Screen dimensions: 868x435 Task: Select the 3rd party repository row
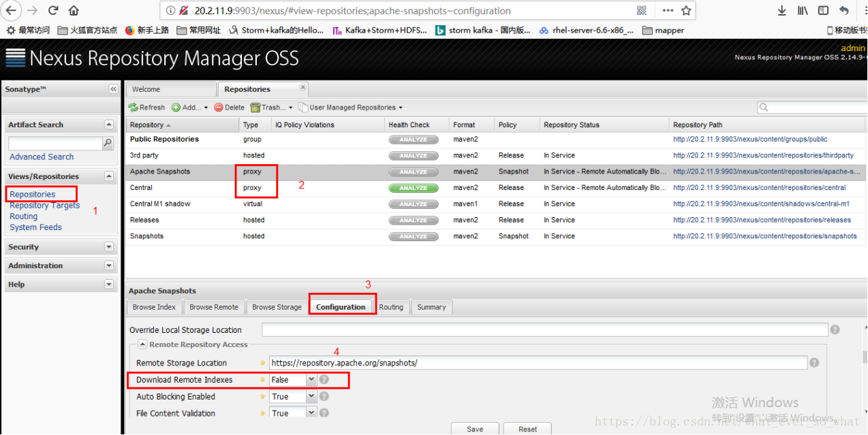(x=495, y=155)
